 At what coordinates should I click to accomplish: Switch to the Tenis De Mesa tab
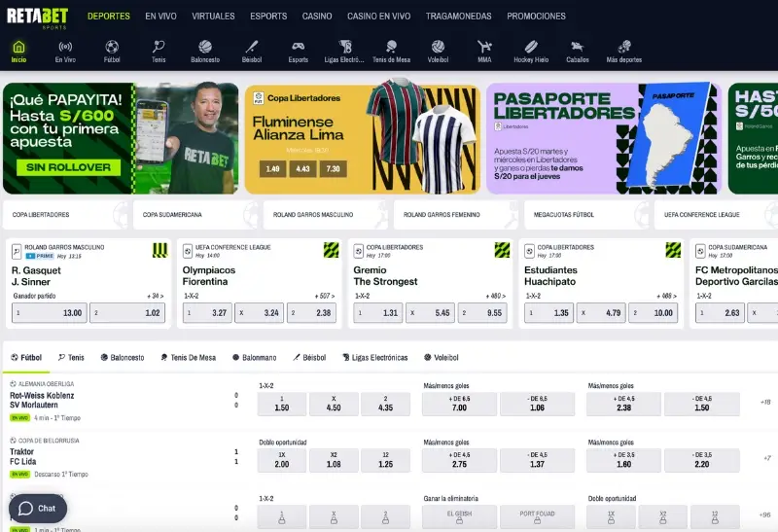(x=190, y=358)
